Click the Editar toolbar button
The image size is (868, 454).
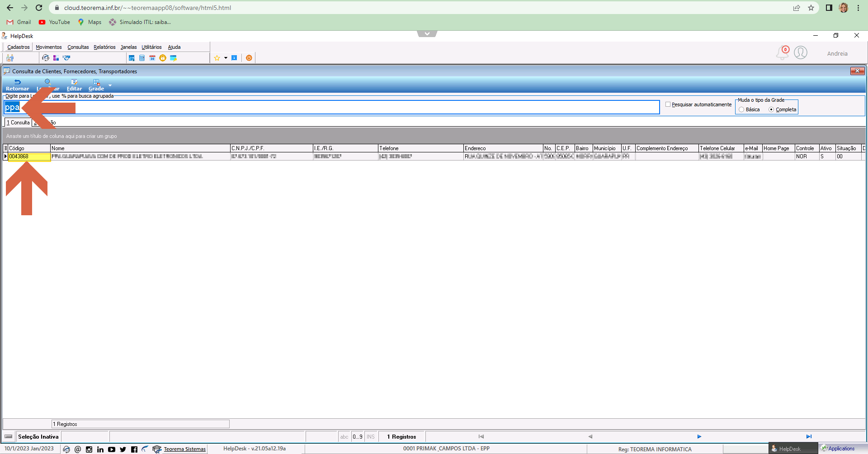tap(74, 85)
